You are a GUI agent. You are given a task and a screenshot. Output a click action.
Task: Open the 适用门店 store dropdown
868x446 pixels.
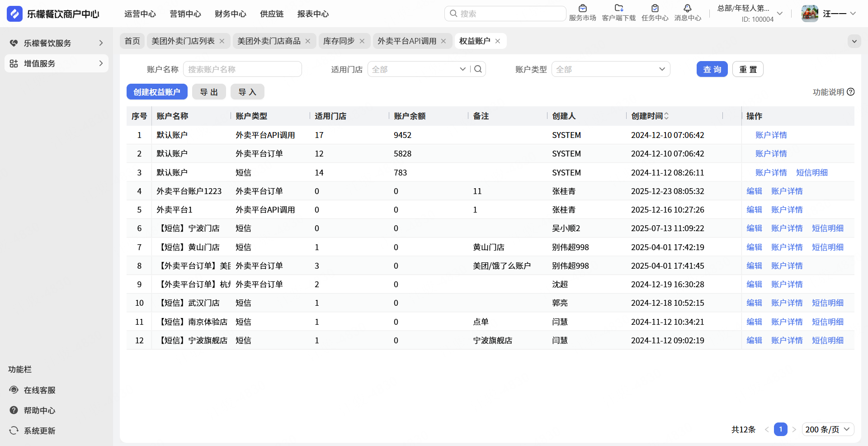[x=418, y=69]
